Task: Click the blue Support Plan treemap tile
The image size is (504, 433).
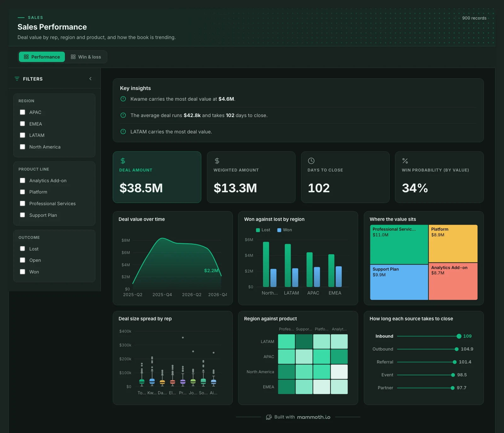Action: coord(399,282)
